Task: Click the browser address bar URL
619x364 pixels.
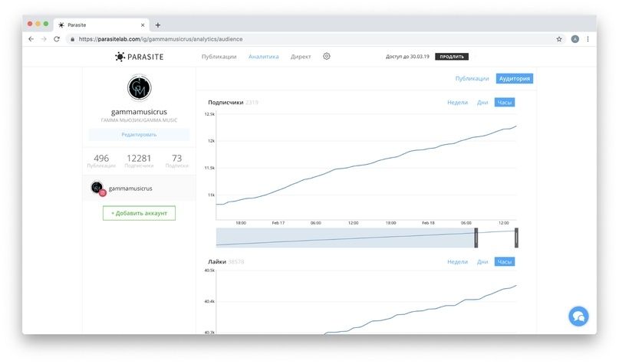Action: click(160, 39)
